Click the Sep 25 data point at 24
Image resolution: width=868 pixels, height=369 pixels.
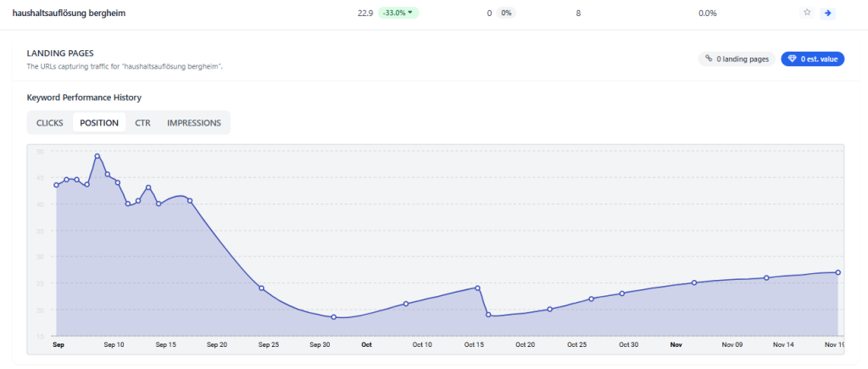point(261,288)
